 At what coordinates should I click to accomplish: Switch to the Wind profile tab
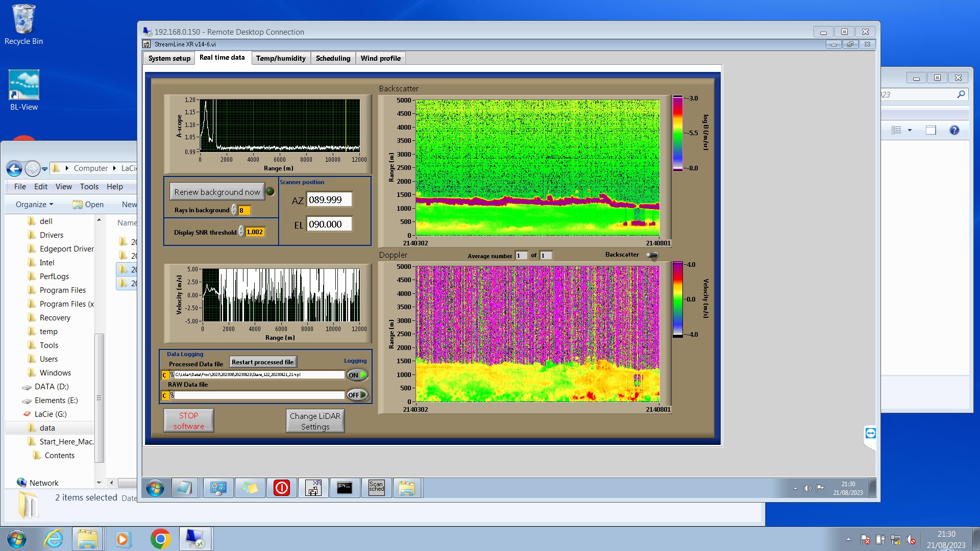(x=380, y=58)
